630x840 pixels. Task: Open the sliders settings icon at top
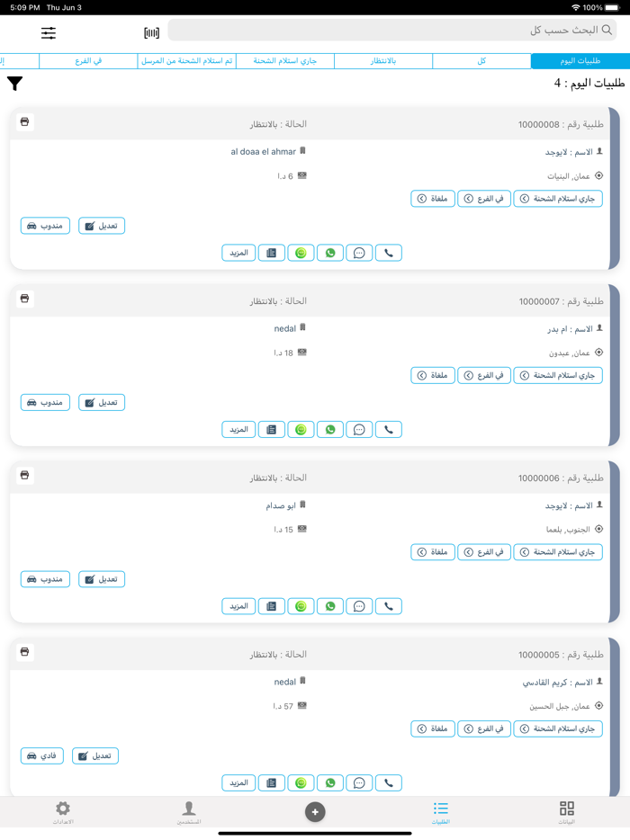tap(49, 33)
